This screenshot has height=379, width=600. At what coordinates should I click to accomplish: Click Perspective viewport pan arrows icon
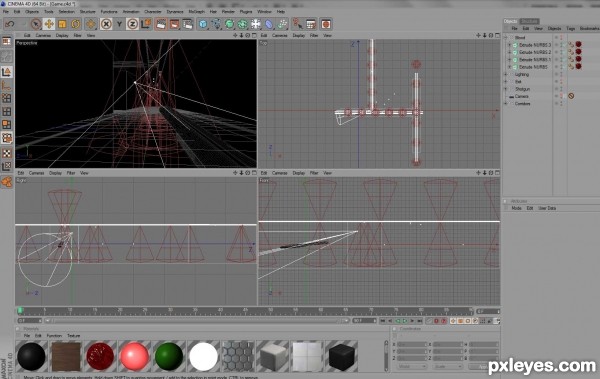235,35
